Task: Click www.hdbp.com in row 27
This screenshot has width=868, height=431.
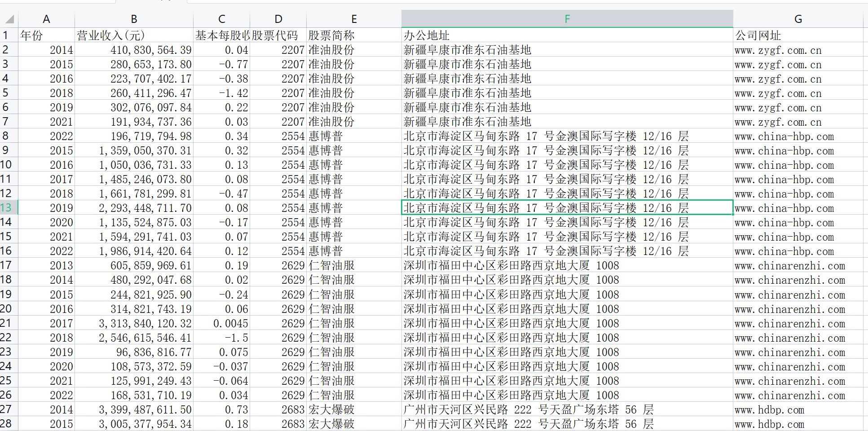Action: coord(798,409)
